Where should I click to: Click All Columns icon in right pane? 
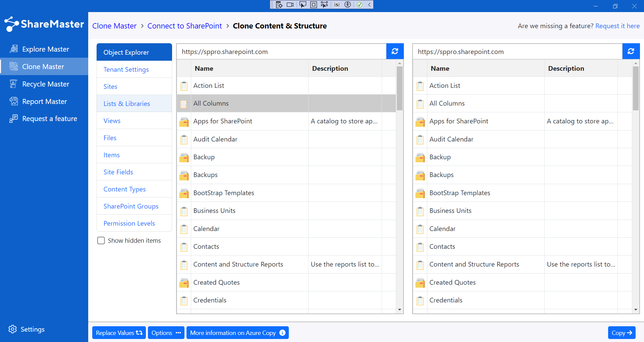point(420,104)
